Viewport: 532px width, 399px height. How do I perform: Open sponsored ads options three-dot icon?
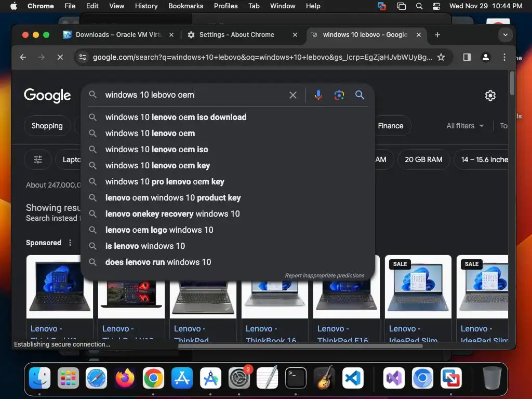[70, 243]
